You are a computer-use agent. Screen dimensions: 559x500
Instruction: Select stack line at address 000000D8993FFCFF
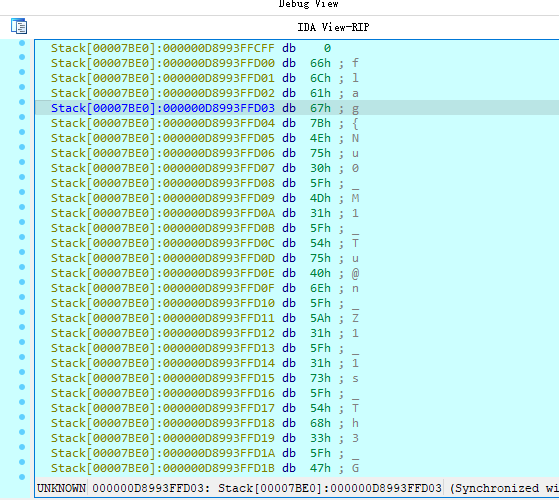point(191,48)
